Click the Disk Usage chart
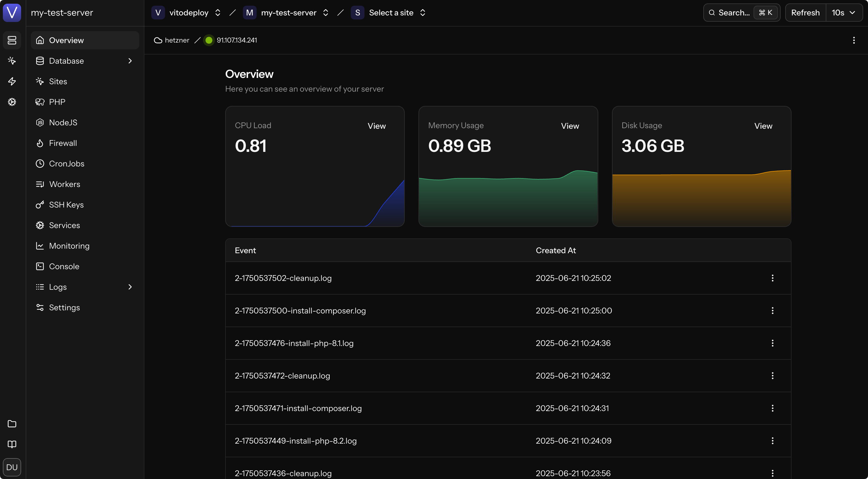This screenshot has height=479, width=868. 702,198
